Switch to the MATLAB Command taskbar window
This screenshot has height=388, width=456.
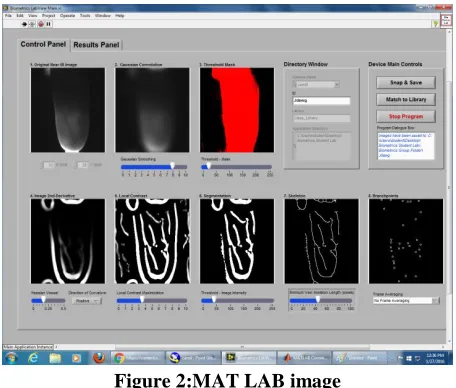pyautogui.click(x=304, y=358)
